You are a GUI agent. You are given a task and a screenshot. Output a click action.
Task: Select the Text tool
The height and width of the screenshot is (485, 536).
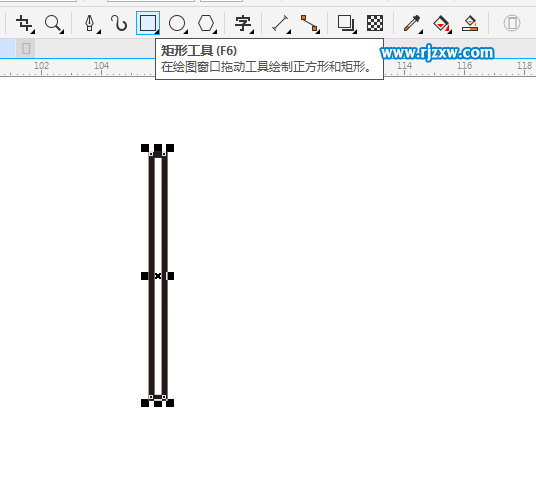[243, 24]
